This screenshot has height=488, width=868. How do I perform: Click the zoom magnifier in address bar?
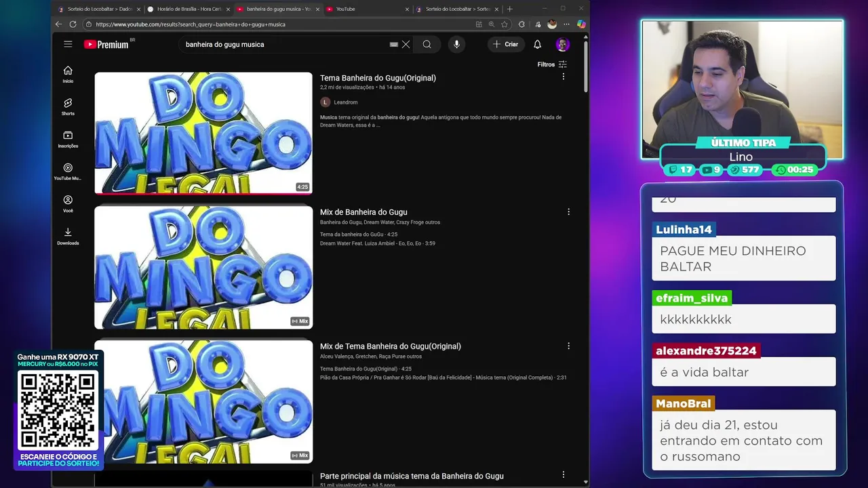pos(492,24)
